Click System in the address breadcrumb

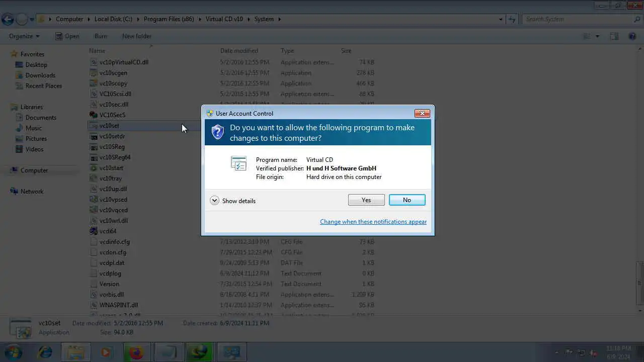pyautogui.click(x=264, y=19)
